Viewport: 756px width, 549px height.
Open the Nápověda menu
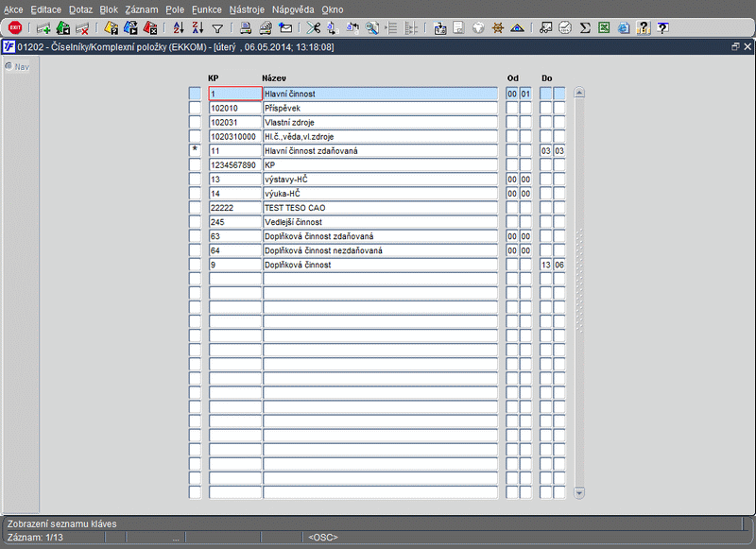tap(293, 9)
